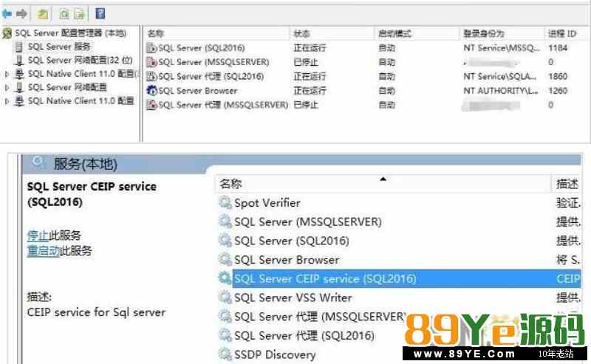This screenshot has height=364, width=591.
Task: Click the 重启动 this service link
Action: 44,250
